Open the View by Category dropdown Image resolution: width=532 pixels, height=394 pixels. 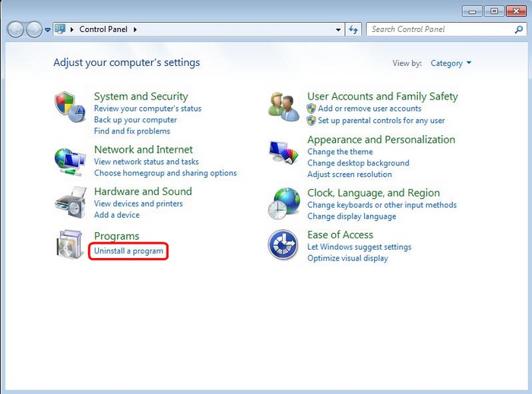(x=451, y=64)
